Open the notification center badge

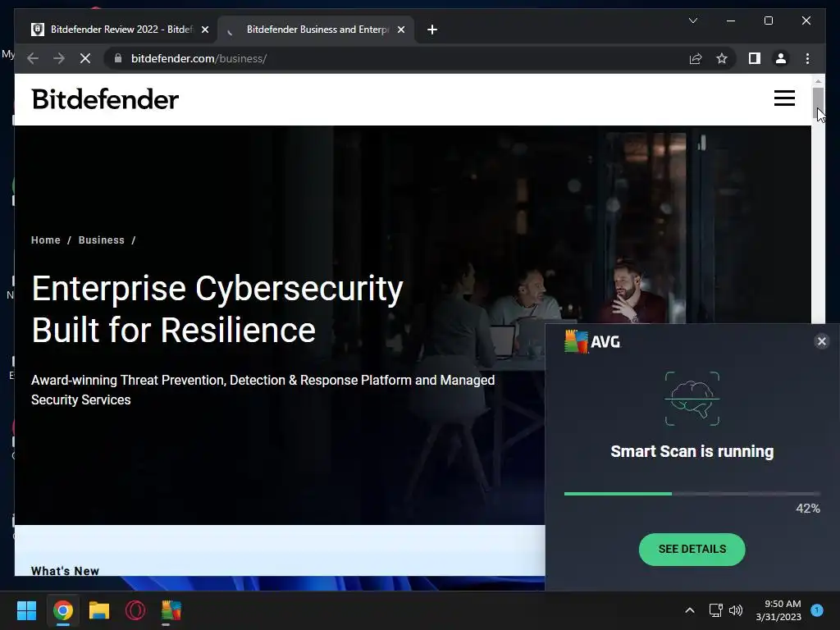(x=817, y=610)
